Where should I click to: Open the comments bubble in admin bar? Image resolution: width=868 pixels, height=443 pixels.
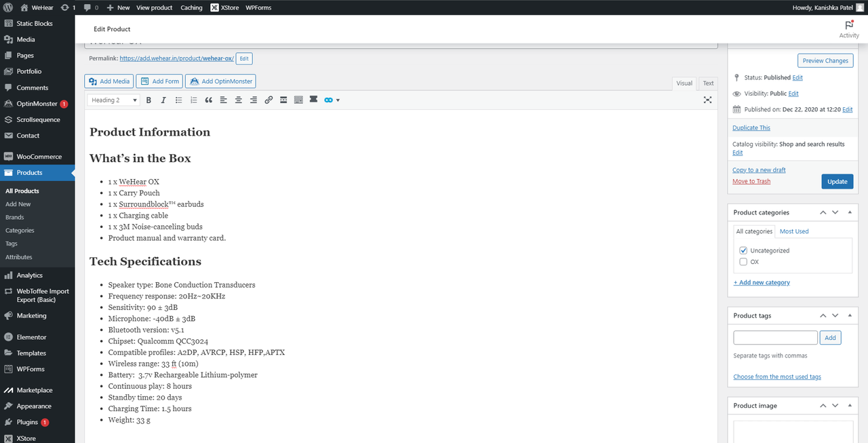coord(91,7)
